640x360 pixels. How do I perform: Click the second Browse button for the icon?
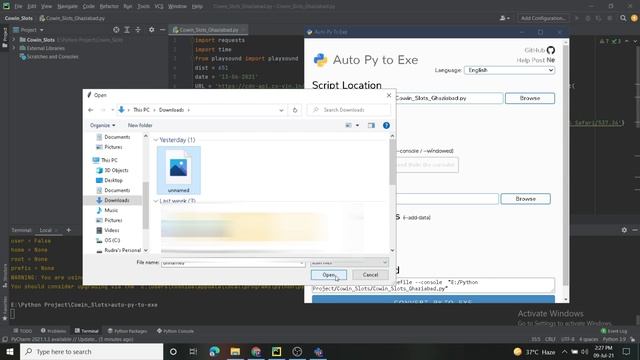tap(526, 199)
